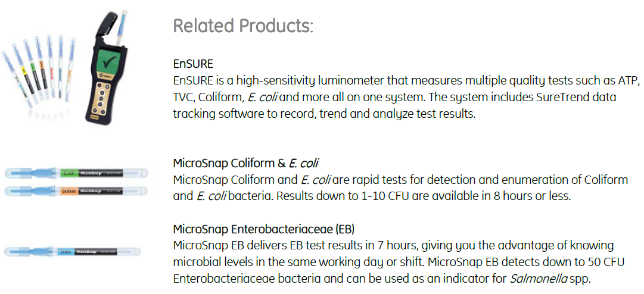The height and width of the screenshot is (294, 644).
Task: Click the green-labeled swab tube in the fan
Action: (x=32, y=65)
